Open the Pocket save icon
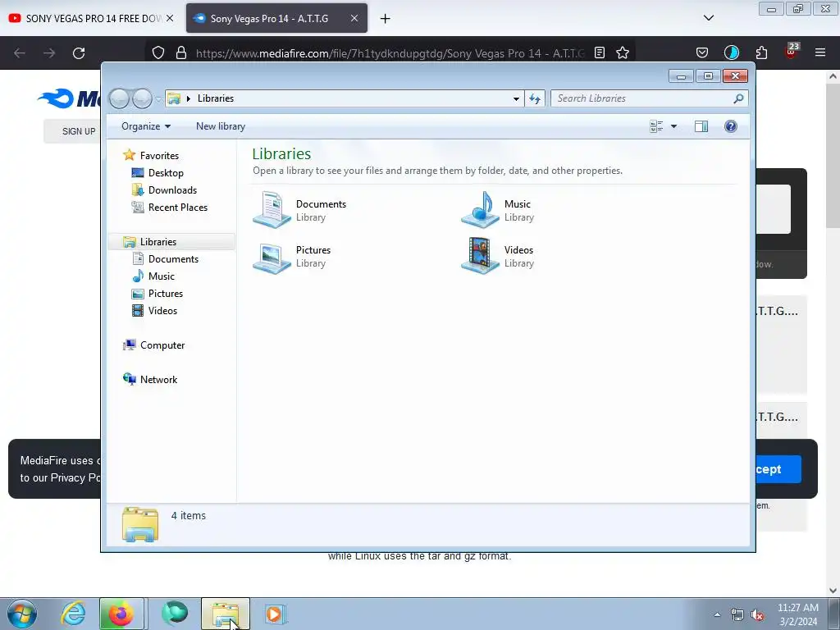Screen dimensions: 840x630 click(702, 52)
